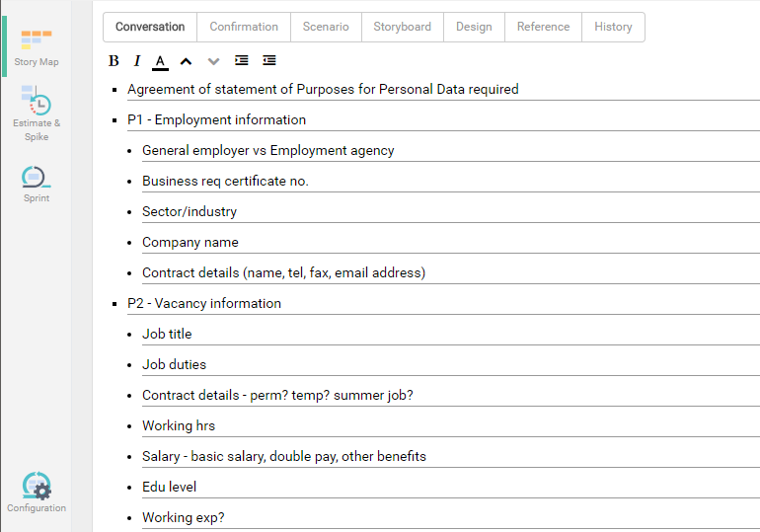Open the Estimate & Spike view
The image size is (760, 532).
[x=37, y=114]
